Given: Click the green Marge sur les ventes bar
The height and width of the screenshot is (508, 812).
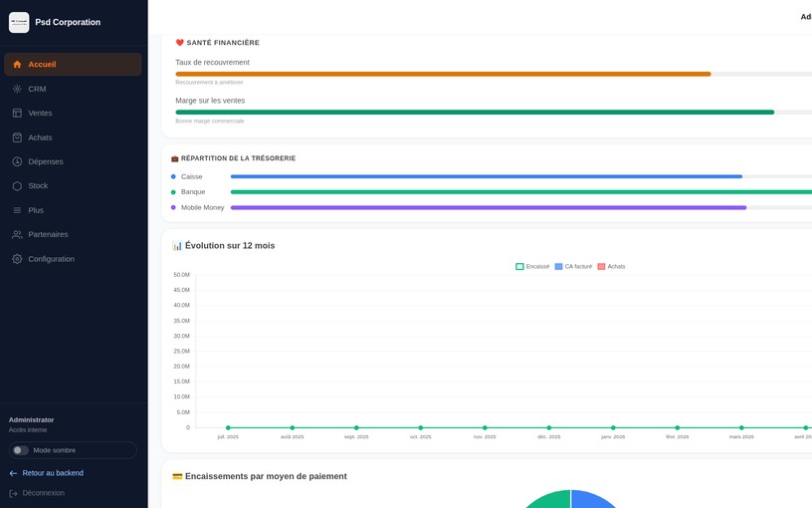Looking at the screenshot, I should (475, 112).
